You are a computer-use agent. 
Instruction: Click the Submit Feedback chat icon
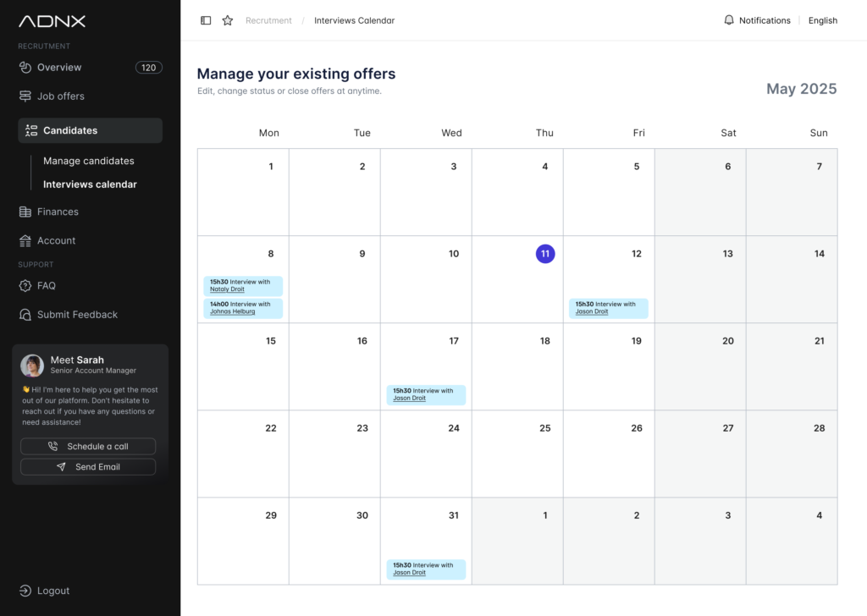point(26,314)
